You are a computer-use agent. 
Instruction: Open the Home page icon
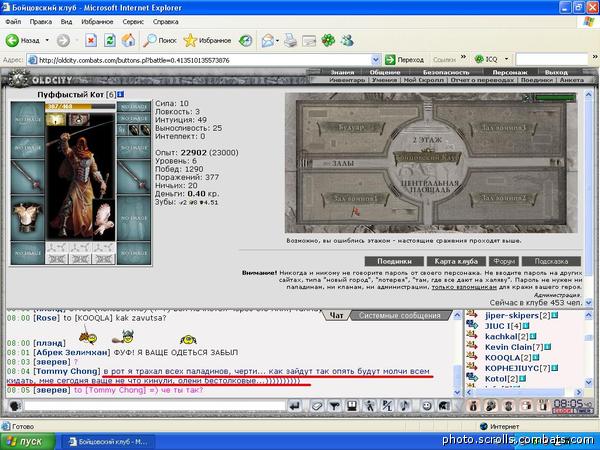pyautogui.click(x=129, y=40)
